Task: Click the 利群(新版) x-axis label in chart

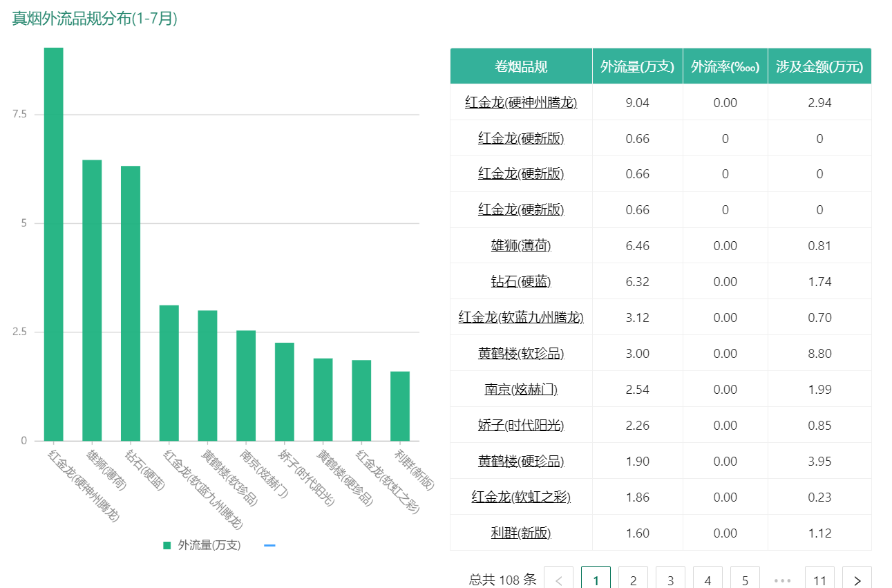Action: (415, 470)
